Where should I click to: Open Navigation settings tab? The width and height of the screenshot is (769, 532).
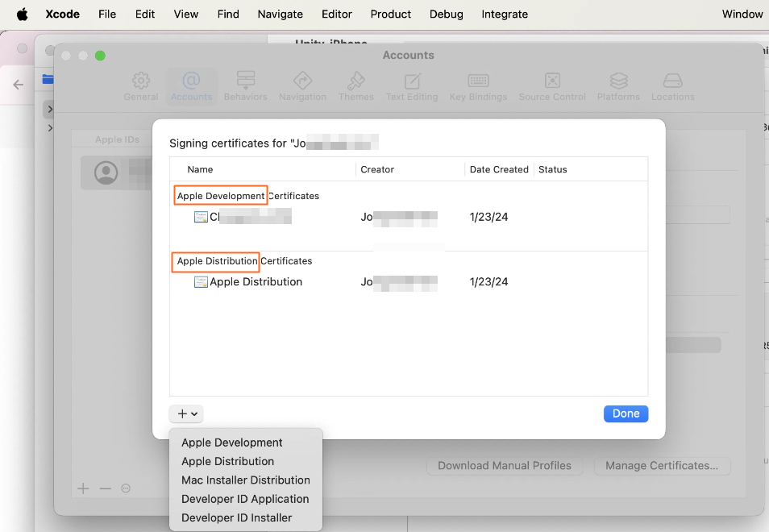(x=302, y=87)
